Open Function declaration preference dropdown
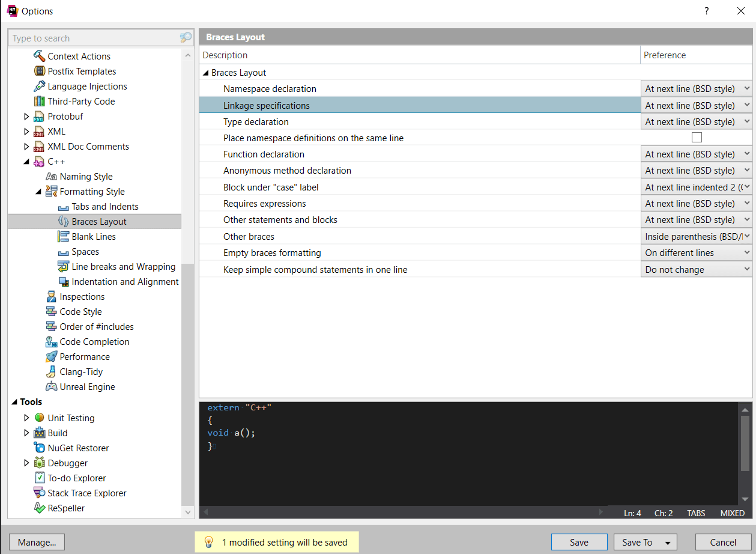 [697, 154]
